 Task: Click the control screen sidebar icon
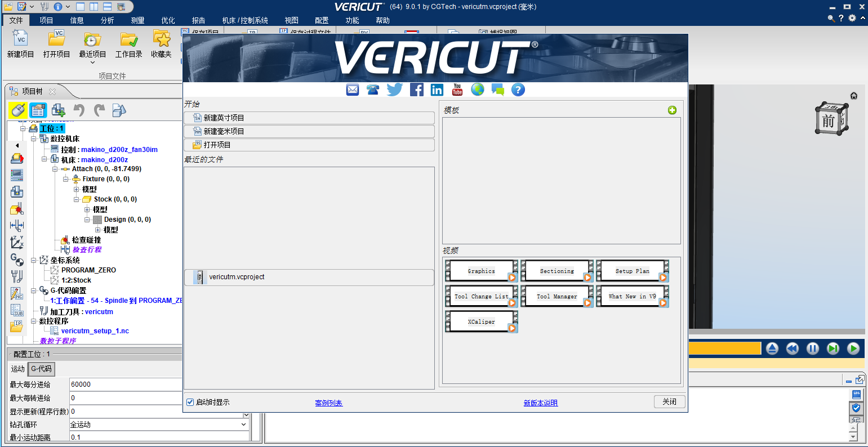(x=17, y=175)
